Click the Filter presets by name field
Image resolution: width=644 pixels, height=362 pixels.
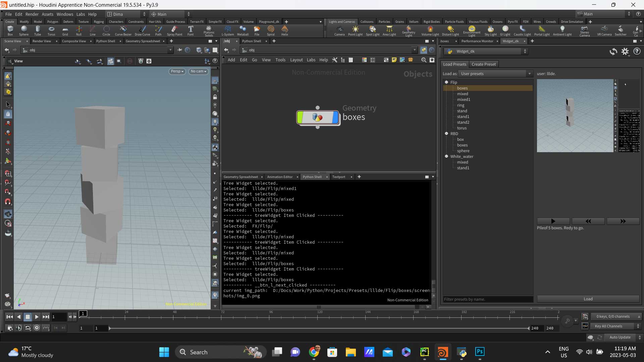point(487,299)
